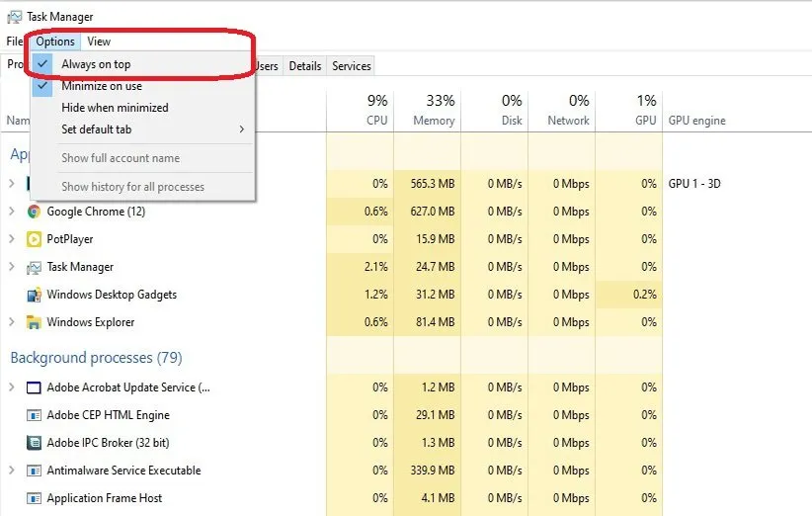Screen dimensions: 812x516
Task: Click the Google Chrome process icon
Action: [x=34, y=212]
